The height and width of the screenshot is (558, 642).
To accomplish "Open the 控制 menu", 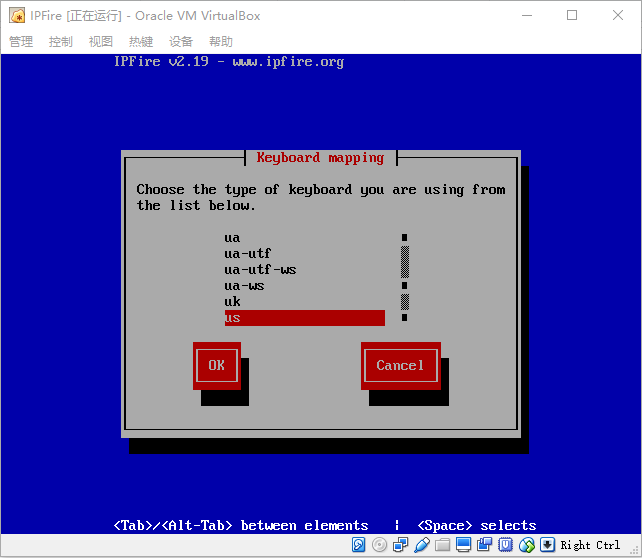I will click(x=61, y=41).
